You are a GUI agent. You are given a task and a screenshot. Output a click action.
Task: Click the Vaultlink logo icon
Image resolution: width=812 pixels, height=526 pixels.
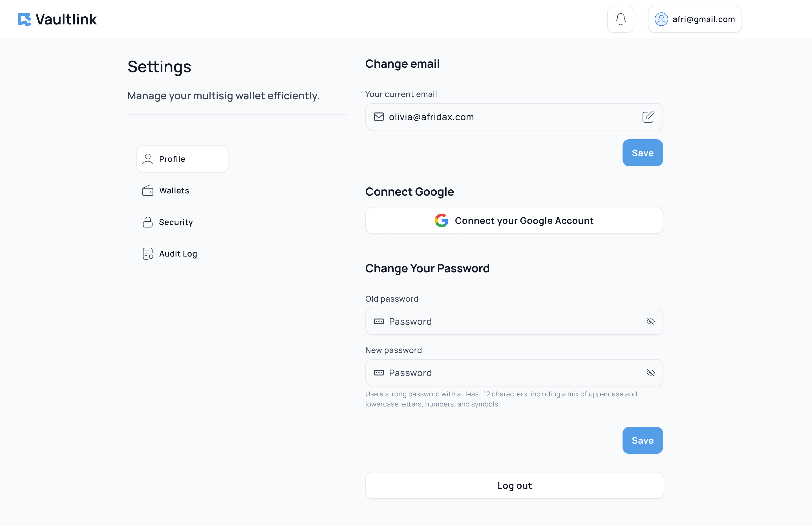point(24,19)
